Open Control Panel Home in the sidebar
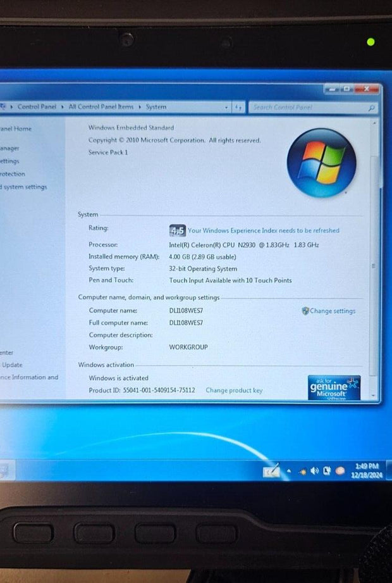The height and width of the screenshot is (583, 392). point(16,129)
